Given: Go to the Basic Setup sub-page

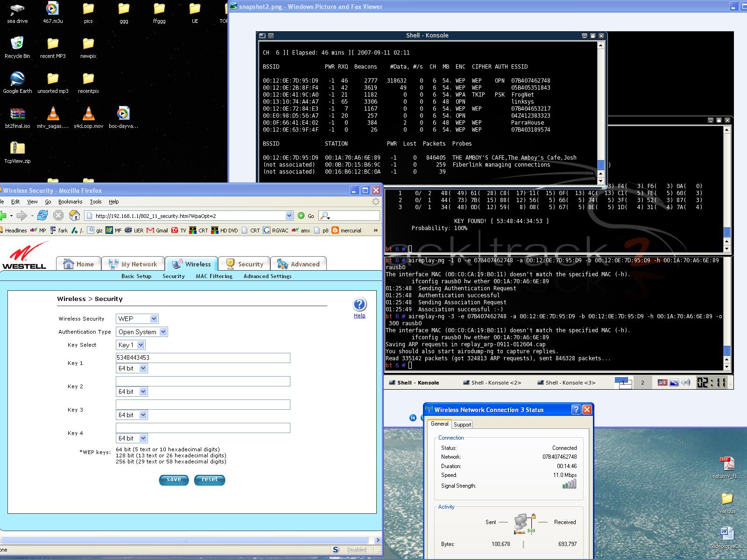Looking at the screenshot, I should click(136, 276).
